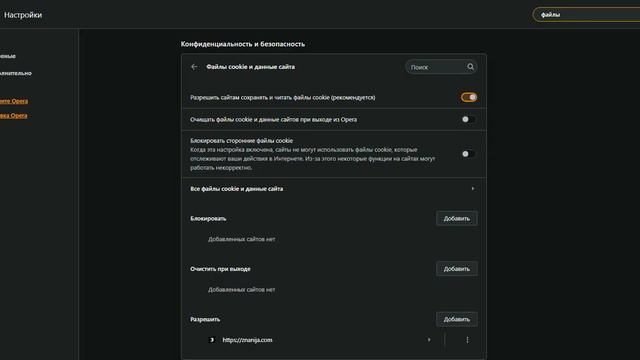The image size is (640, 360).
Task: Open first orange Opera link in sidebar
Action: pos(14,101)
